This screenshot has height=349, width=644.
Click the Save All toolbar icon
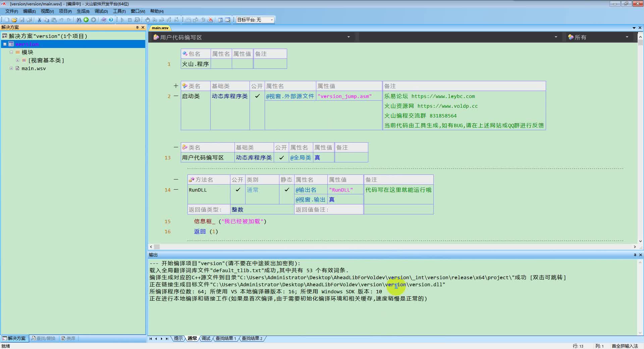click(x=30, y=20)
